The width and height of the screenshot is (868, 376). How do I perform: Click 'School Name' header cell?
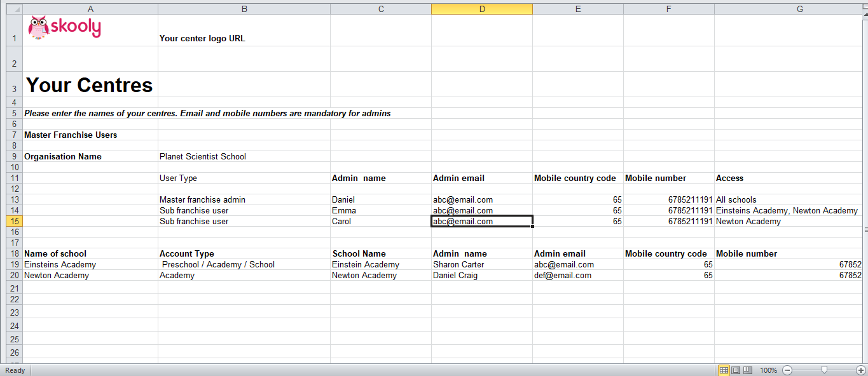[x=381, y=253]
